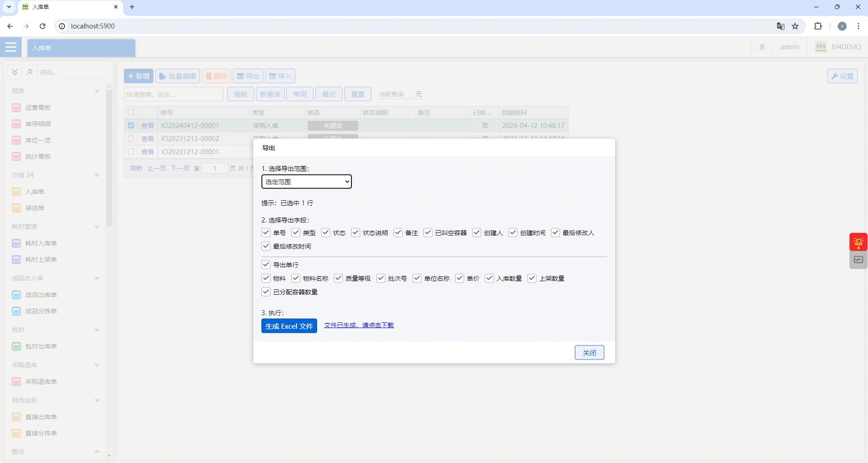Open the hamburger main menu icon

click(11, 47)
